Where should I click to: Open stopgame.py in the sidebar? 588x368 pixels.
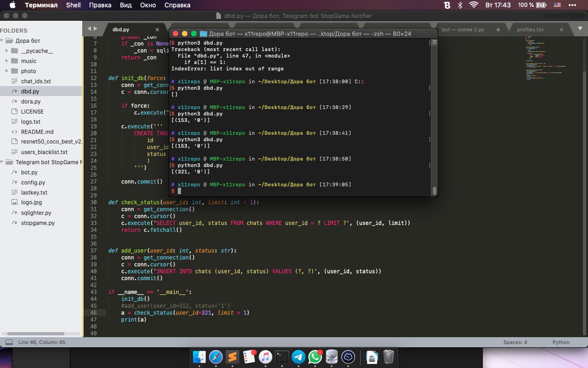38,223
